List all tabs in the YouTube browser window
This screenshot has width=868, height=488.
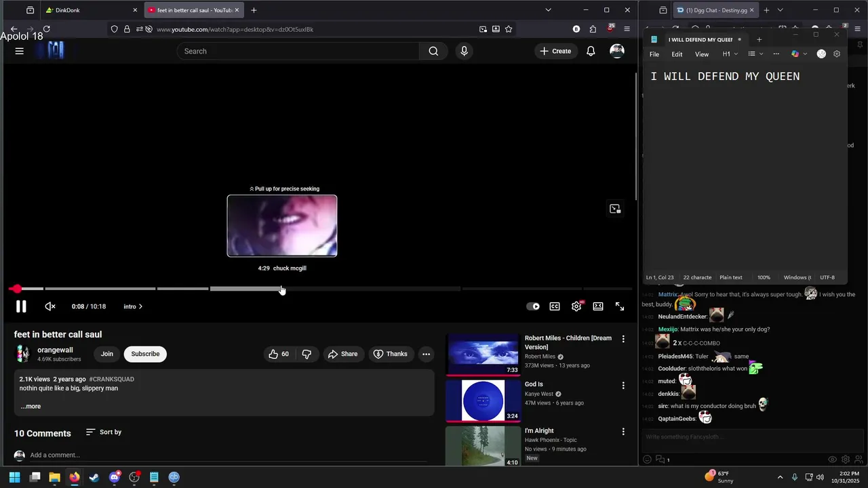click(x=548, y=10)
